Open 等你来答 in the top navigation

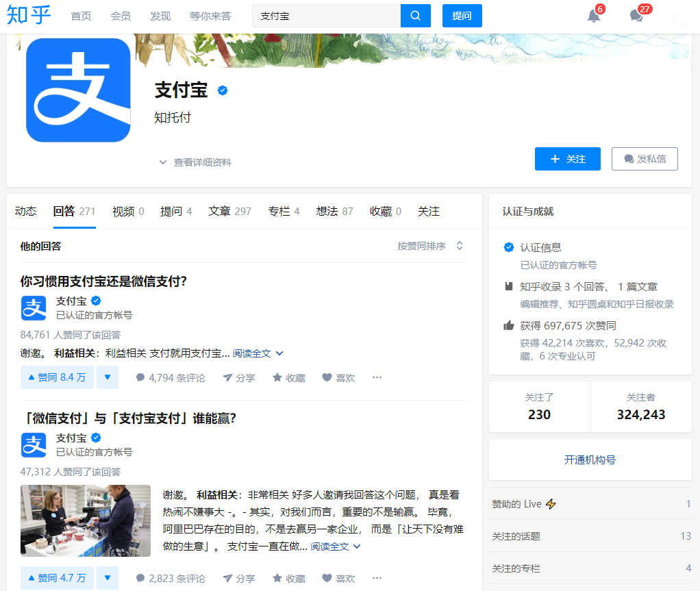(x=210, y=16)
